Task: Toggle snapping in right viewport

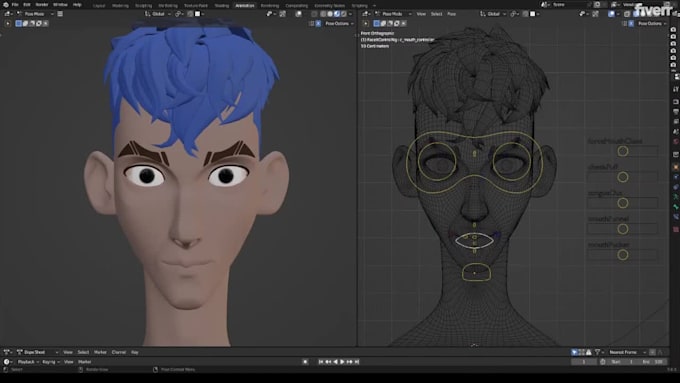Action: [x=526, y=14]
